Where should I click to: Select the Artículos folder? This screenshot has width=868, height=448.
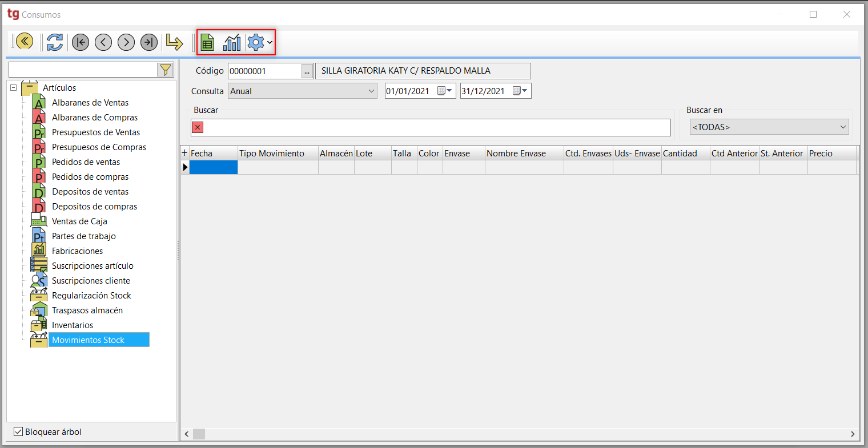click(x=59, y=88)
